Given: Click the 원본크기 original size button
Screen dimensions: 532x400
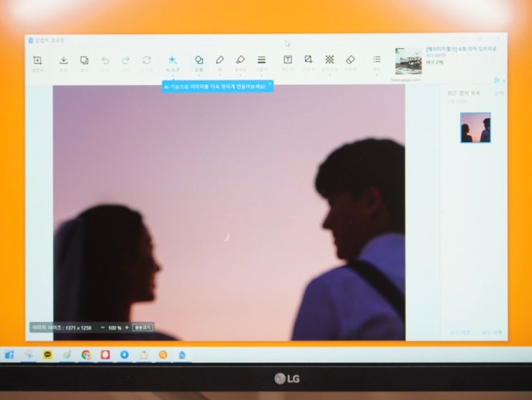Looking at the screenshot, I should (x=142, y=328).
